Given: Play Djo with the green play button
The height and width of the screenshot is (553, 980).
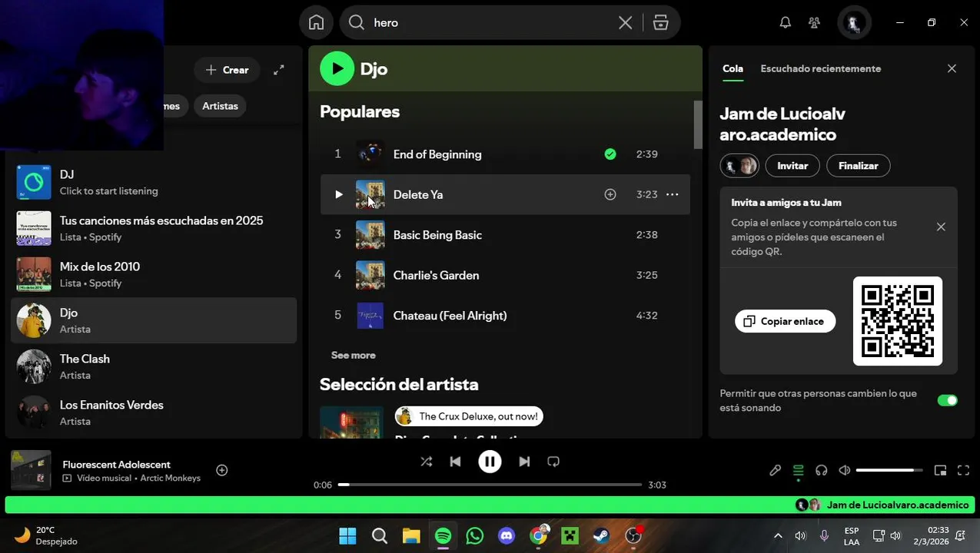Looking at the screenshot, I should (337, 68).
